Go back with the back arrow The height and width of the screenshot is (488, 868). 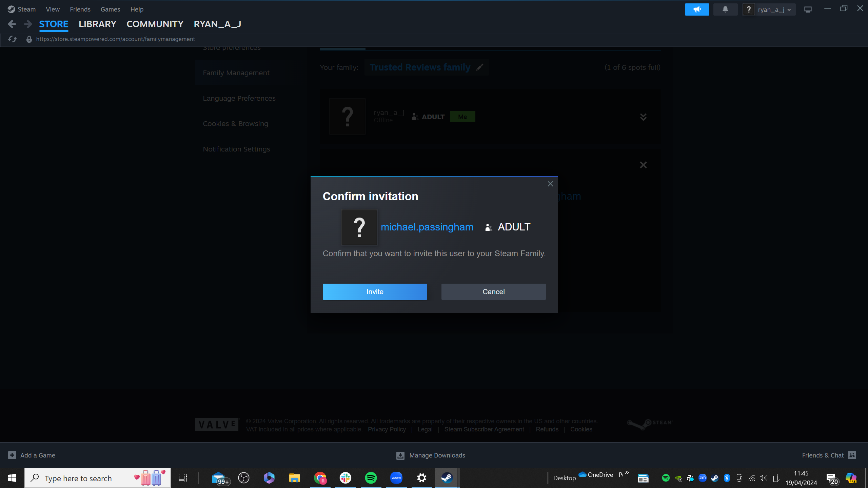(x=12, y=24)
